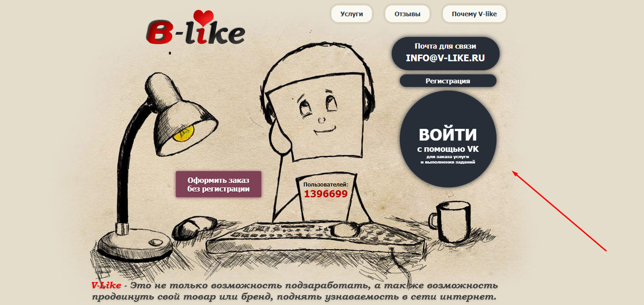Click Оформить заказ без регистрации button

click(218, 184)
